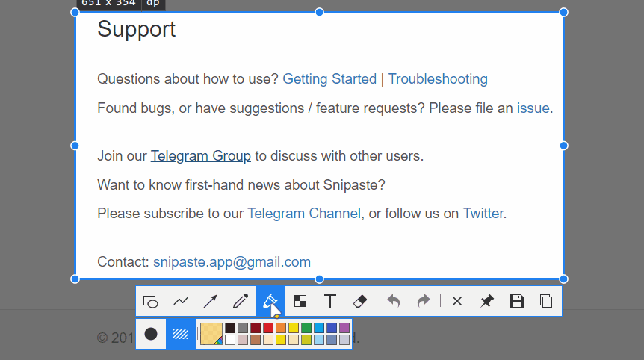Pick the red color swatch
This screenshot has width=644, height=360.
pos(267,328)
